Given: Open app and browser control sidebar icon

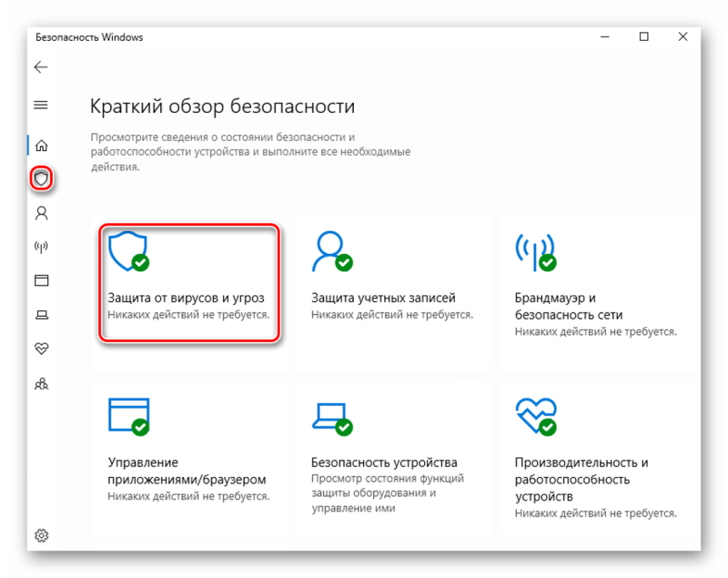Looking at the screenshot, I should tap(41, 280).
